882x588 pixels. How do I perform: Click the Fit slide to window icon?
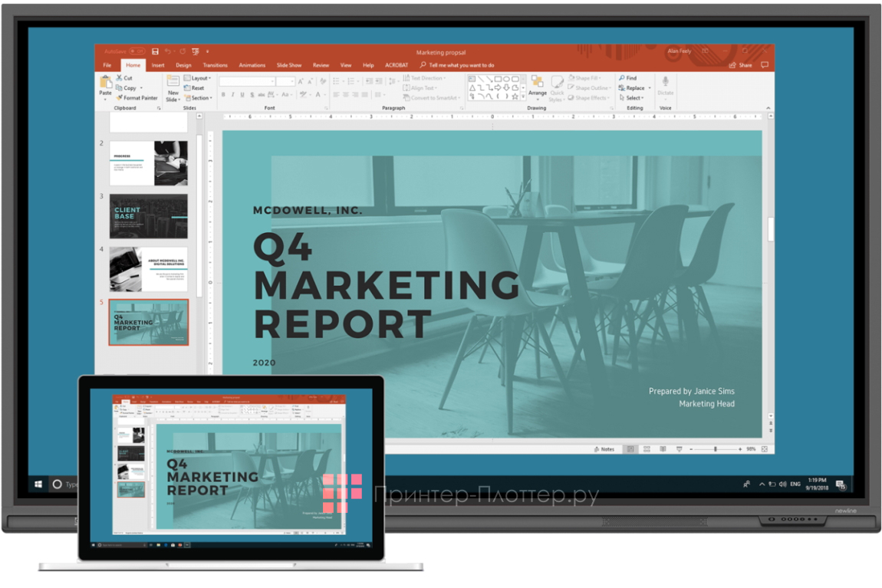(x=765, y=449)
